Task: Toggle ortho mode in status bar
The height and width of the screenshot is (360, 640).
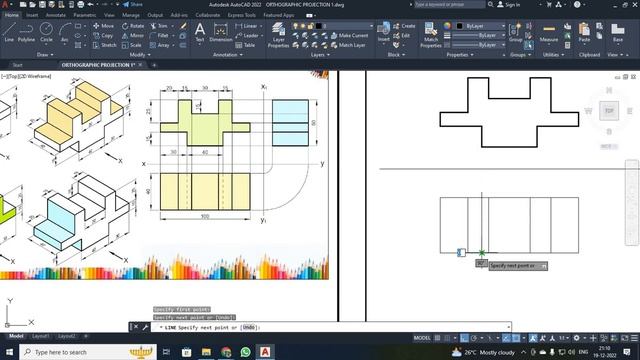Action: pos(464,338)
